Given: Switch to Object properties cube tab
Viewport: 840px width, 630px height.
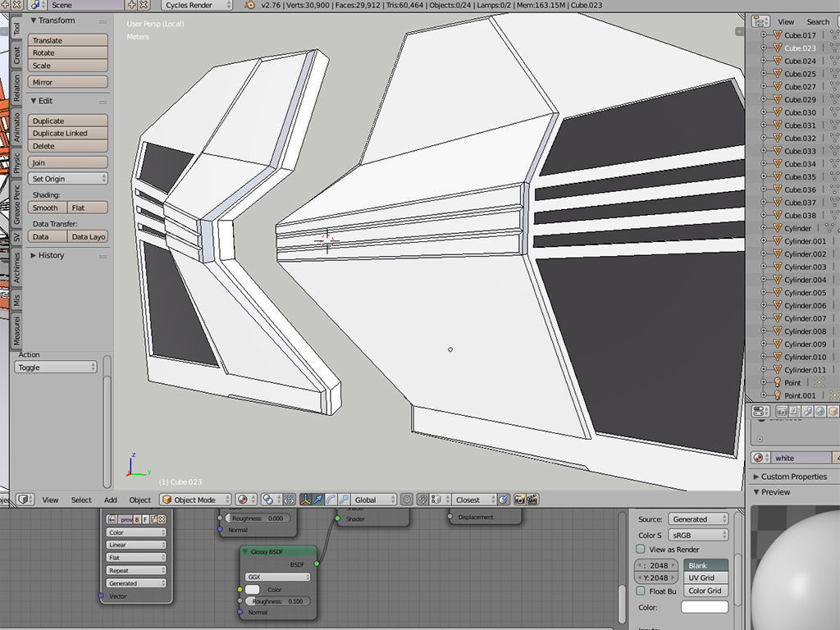Looking at the screenshot, I should coord(833,411).
